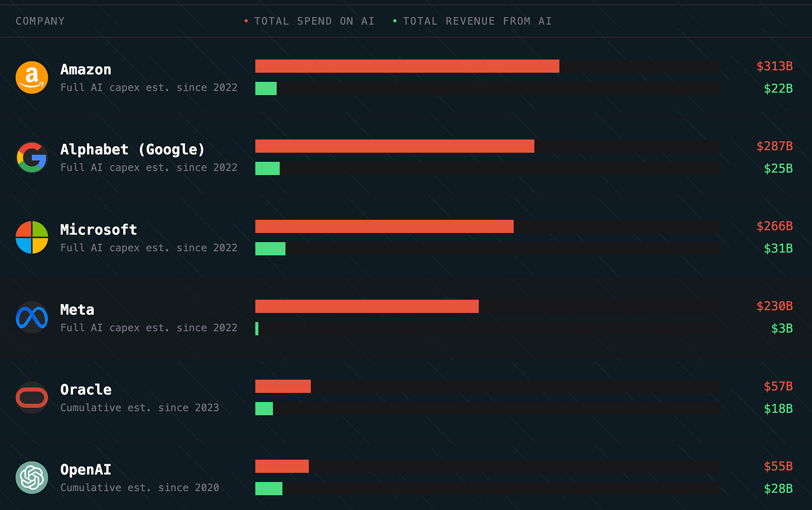Select the Oracle red logo icon
812x510 pixels.
click(32, 397)
